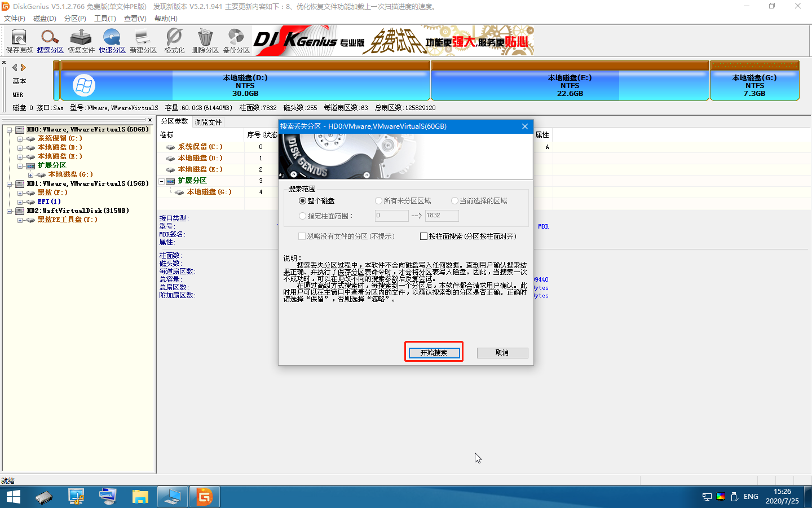
Task: Expand 本地磁盘 (D:) in the tree
Action: click(20, 148)
